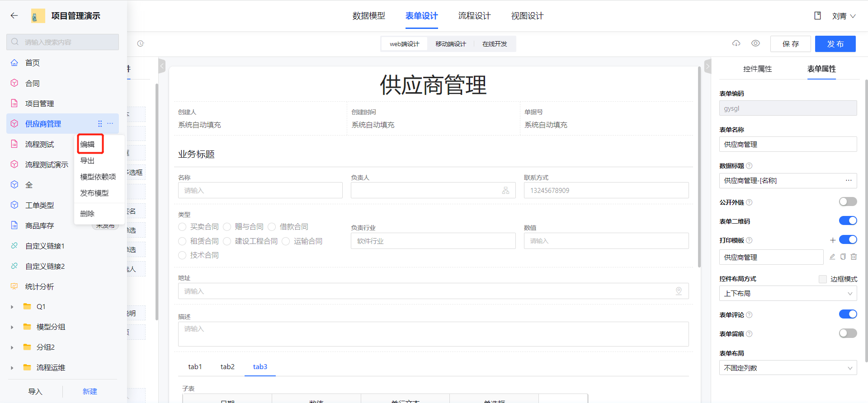Switch to 在线开发 mode

click(495, 44)
